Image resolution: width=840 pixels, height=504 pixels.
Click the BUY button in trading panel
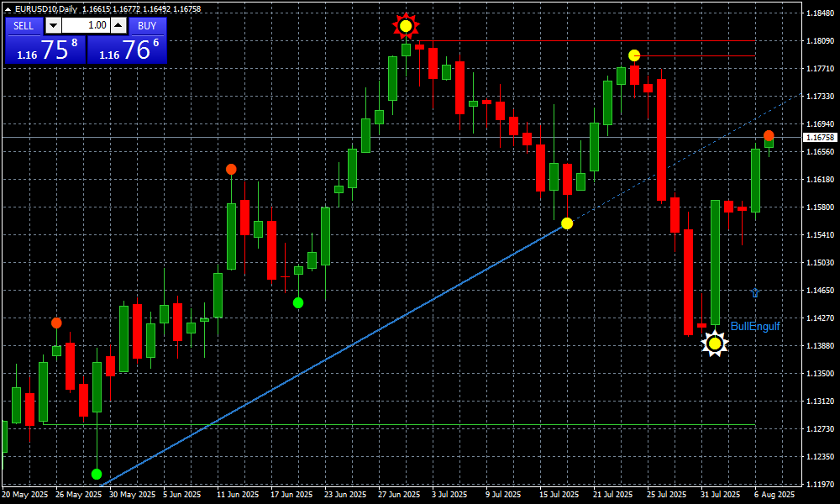pos(147,25)
